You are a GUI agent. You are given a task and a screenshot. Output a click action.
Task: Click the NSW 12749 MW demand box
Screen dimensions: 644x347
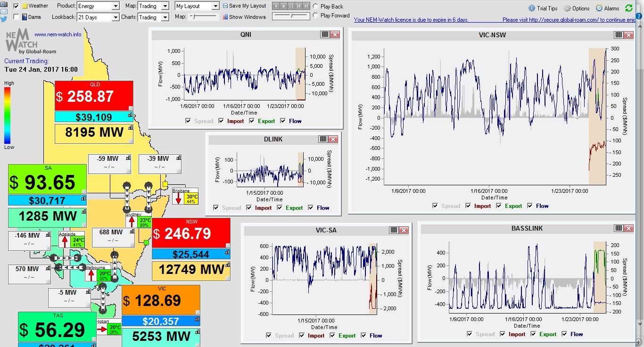coord(191,271)
